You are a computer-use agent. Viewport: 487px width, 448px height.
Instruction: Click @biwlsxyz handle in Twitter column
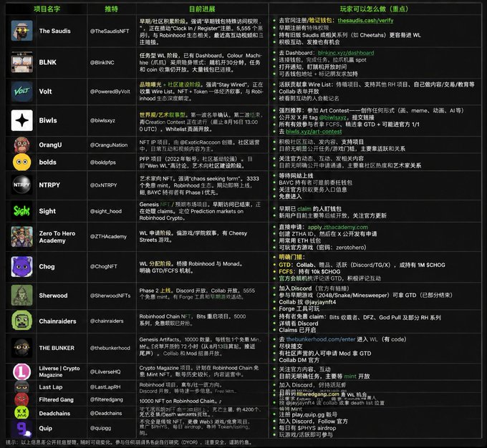(102, 120)
